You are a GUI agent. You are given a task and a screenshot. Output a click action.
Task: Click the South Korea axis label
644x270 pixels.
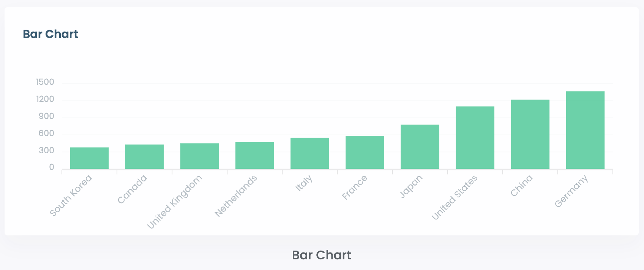(71, 196)
